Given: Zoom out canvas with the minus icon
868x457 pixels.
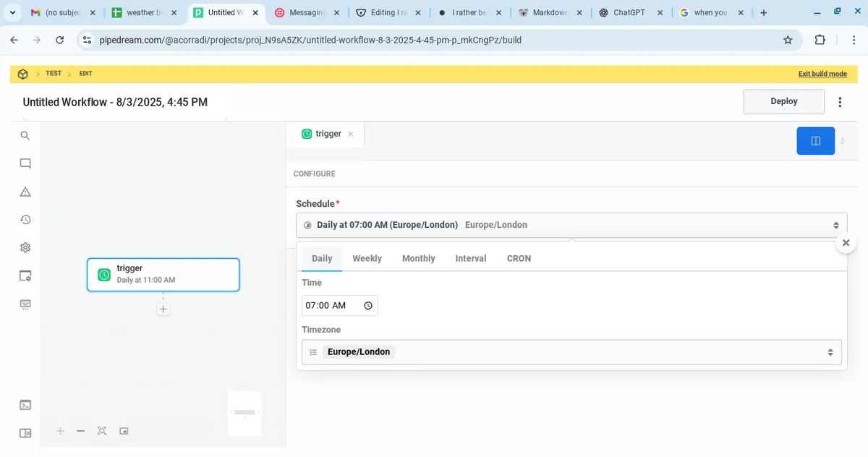Looking at the screenshot, I should tap(81, 431).
